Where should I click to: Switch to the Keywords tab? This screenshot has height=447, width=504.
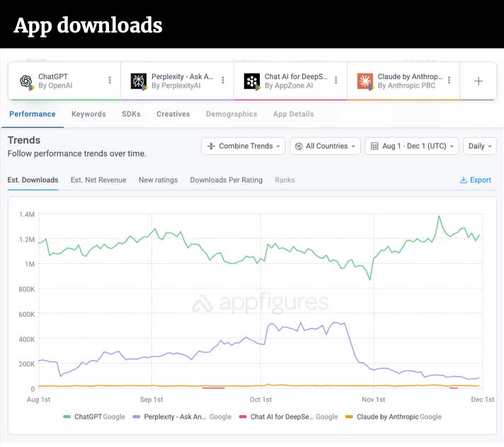pos(88,114)
